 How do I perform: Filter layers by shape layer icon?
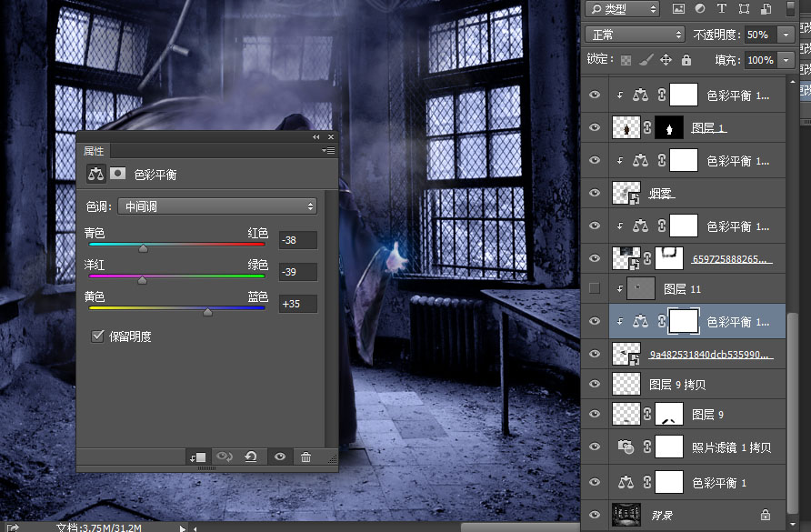click(x=744, y=9)
